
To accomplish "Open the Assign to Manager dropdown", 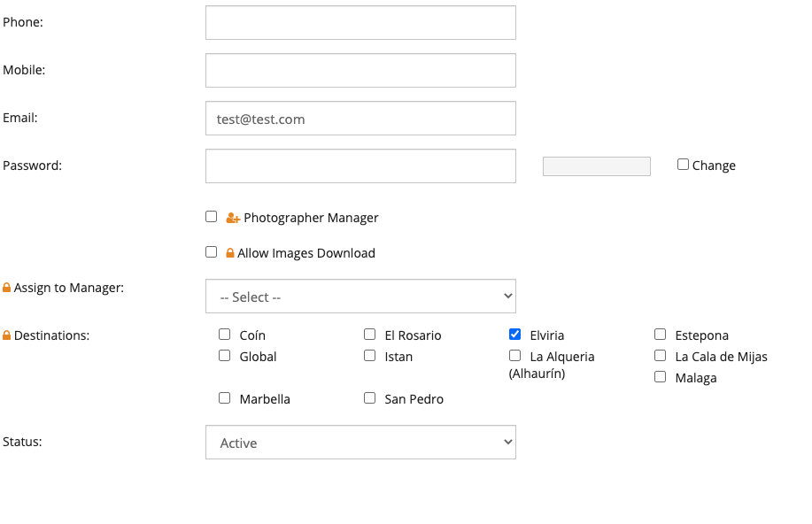I will (x=360, y=297).
